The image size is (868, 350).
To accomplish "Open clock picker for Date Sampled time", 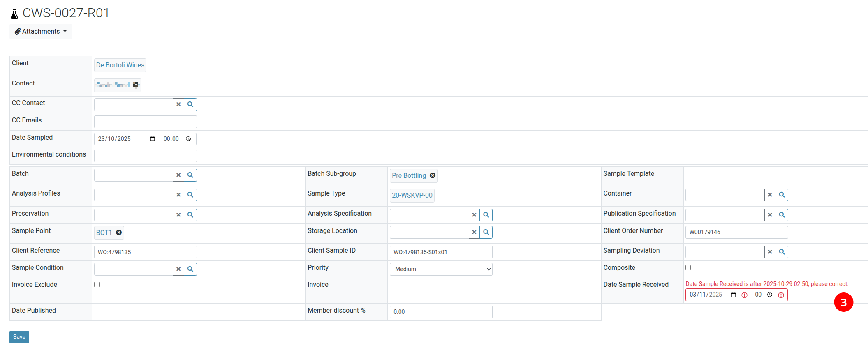I will pyautogui.click(x=188, y=139).
